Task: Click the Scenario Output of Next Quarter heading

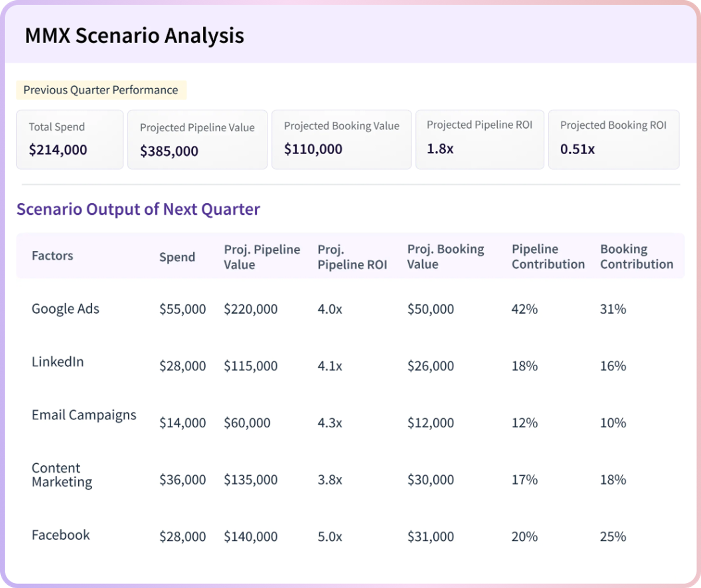Action: point(138,209)
